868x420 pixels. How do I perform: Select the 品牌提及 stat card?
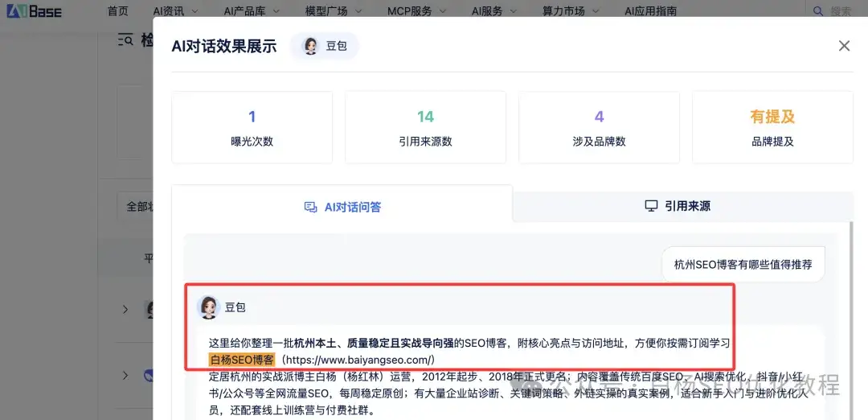coord(773,127)
